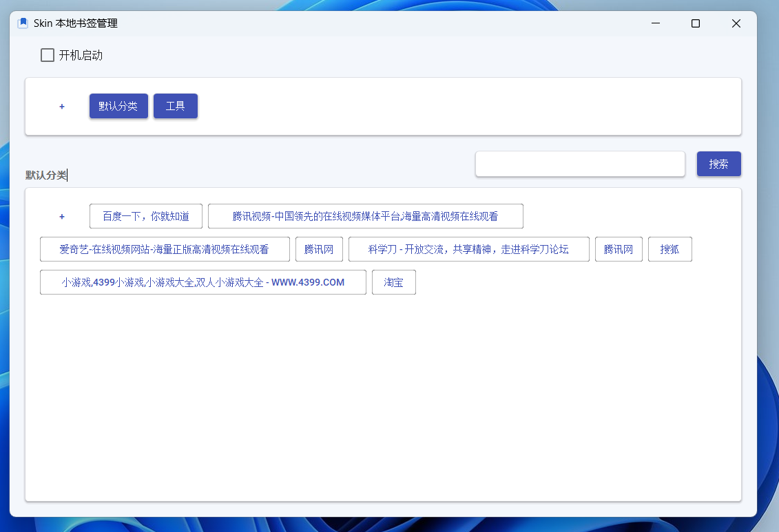Open the 淘宝 bookmark
The height and width of the screenshot is (532, 779).
(393, 282)
